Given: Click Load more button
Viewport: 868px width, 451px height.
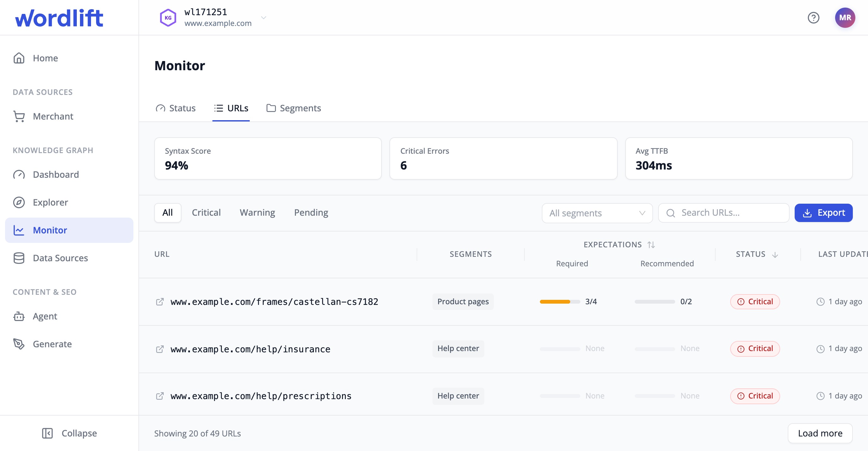Looking at the screenshot, I should click(x=820, y=433).
